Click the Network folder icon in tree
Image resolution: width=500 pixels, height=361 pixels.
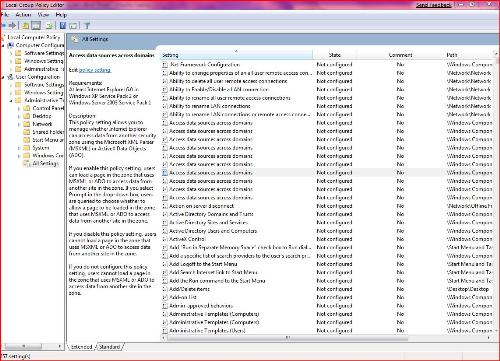(27, 124)
